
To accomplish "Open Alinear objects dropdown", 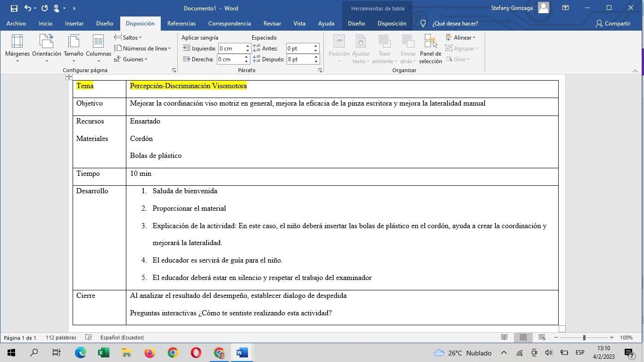I will 461,37.
